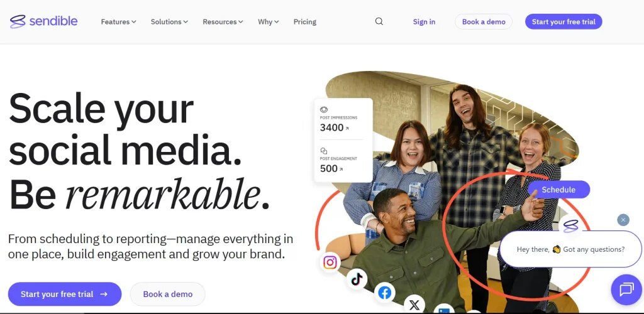644x314 pixels.
Task: Expand the Resources dropdown menu
Action: [x=223, y=22]
